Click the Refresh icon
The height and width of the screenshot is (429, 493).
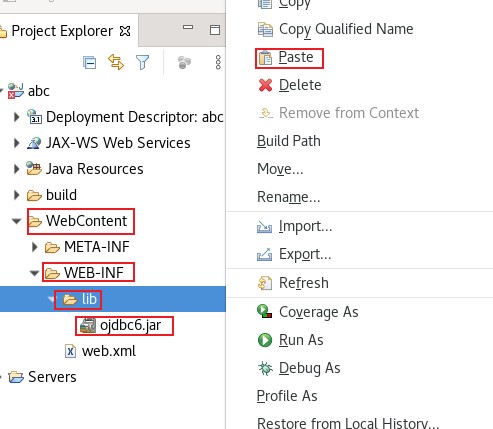point(265,283)
